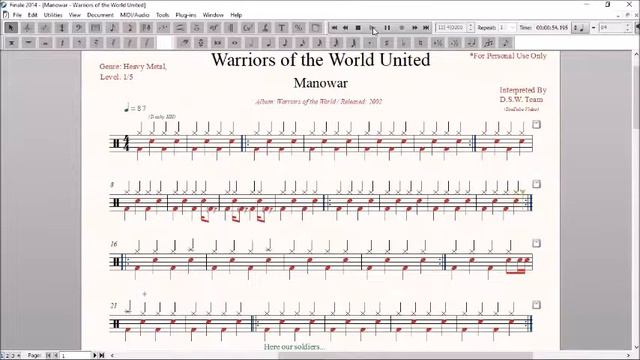The height and width of the screenshot is (360, 640).
Task: Click the playback measure counter field
Action: point(451,28)
